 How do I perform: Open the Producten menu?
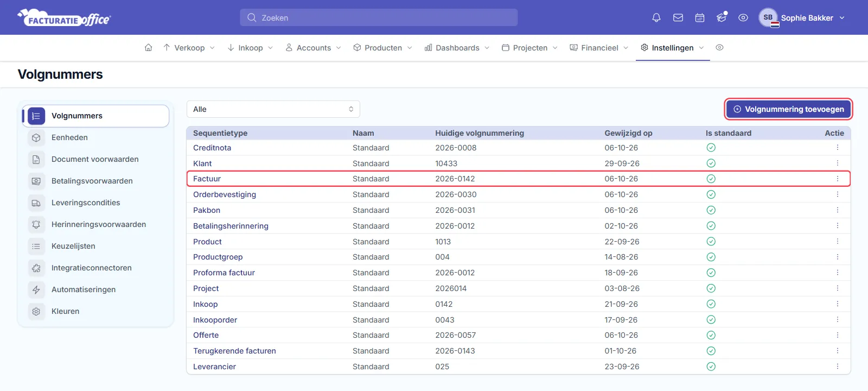382,48
